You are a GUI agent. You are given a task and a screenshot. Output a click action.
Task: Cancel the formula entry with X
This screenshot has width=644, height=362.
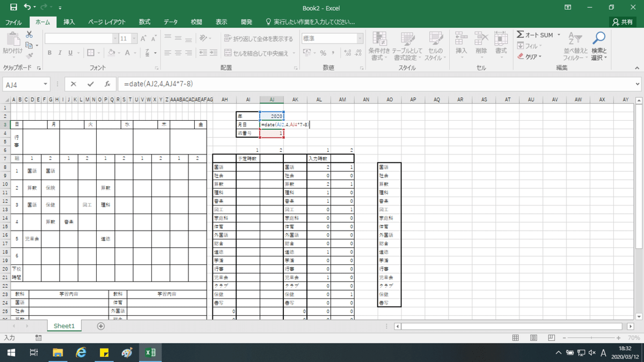click(x=74, y=84)
